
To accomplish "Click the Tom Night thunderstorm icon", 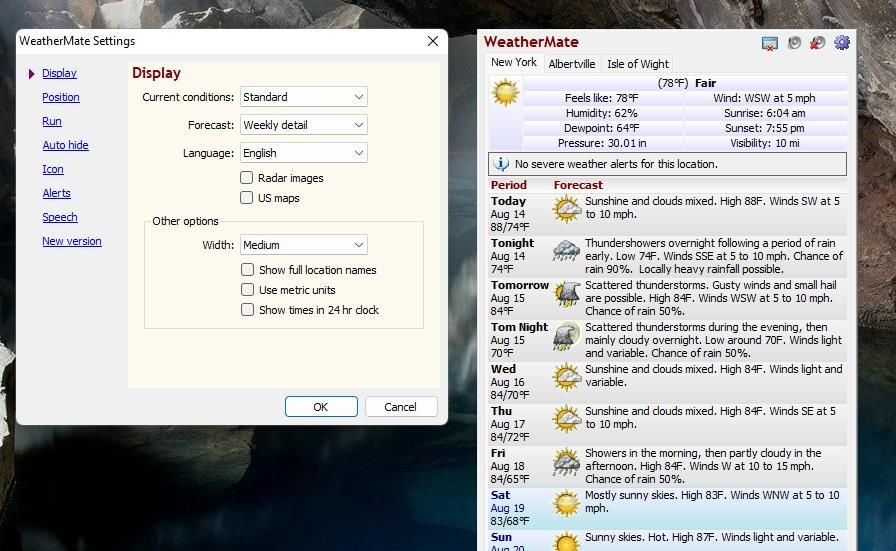I will click(566, 336).
